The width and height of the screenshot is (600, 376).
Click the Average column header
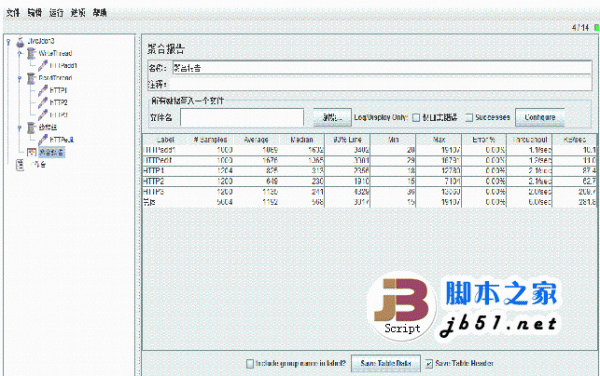256,140
